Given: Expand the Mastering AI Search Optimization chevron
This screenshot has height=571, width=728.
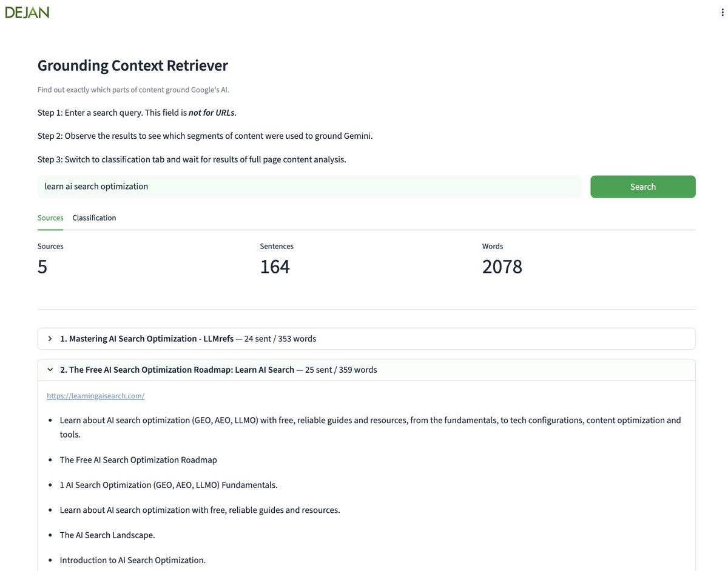Looking at the screenshot, I should pyautogui.click(x=50, y=339).
